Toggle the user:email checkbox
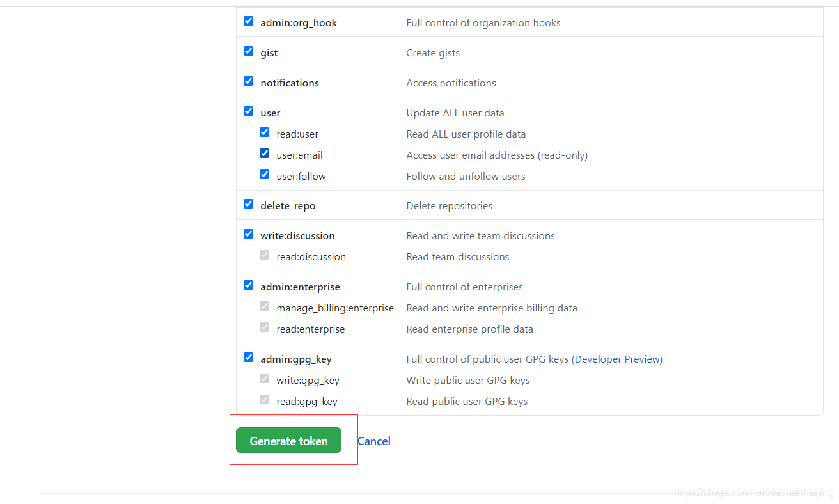 (x=264, y=154)
